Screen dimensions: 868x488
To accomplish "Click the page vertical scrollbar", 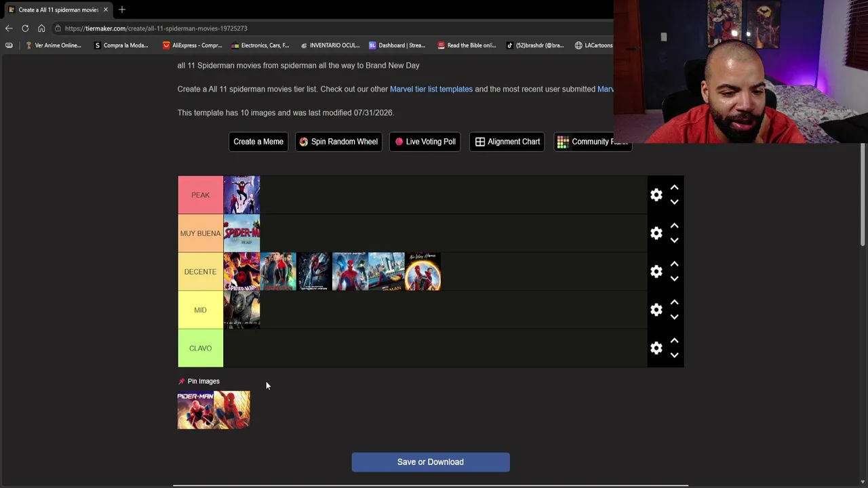I will (x=863, y=195).
